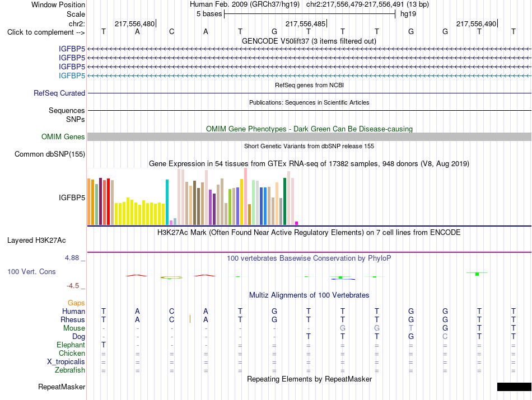This screenshot has width=532, height=400.
Task: Click the Rhesus species alignment label
Action: click(73, 319)
